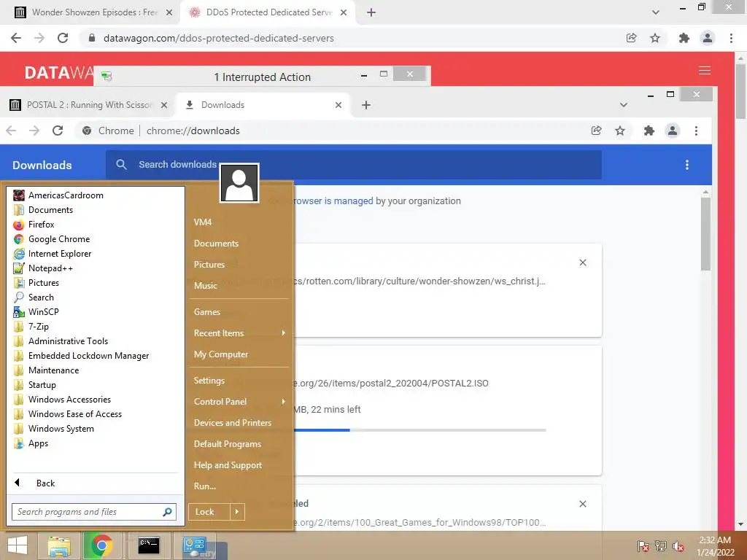Viewport: 747px width, 560px height.
Task: Switch to Chrome on the taskbar
Action: 101,545
